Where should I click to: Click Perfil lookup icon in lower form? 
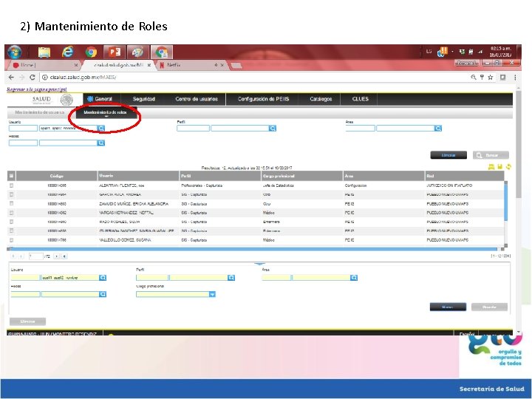click(231, 278)
